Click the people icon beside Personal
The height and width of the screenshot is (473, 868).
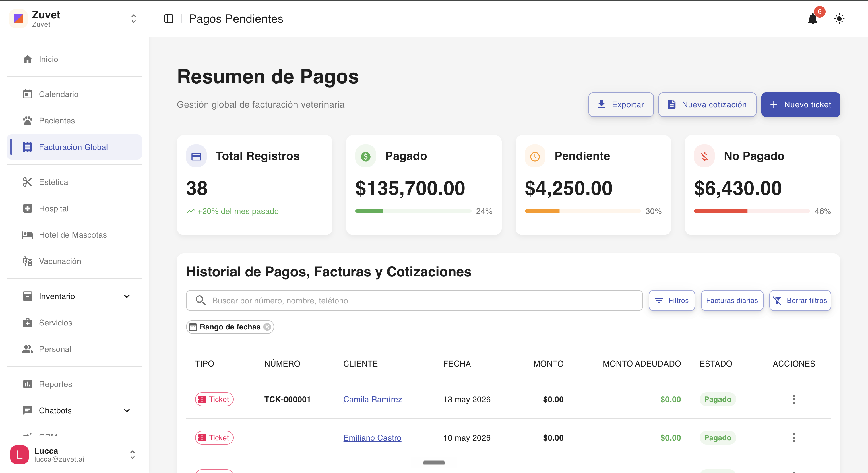click(27, 349)
